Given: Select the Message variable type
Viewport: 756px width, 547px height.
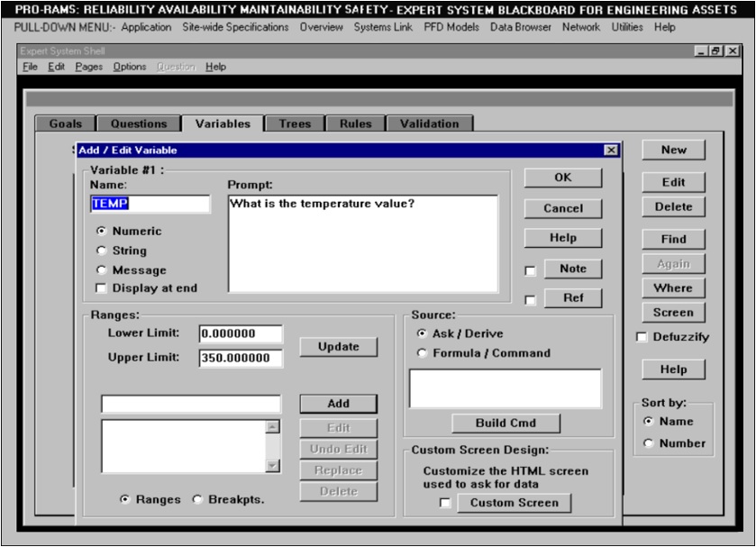Looking at the screenshot, I should click(101, 269).
